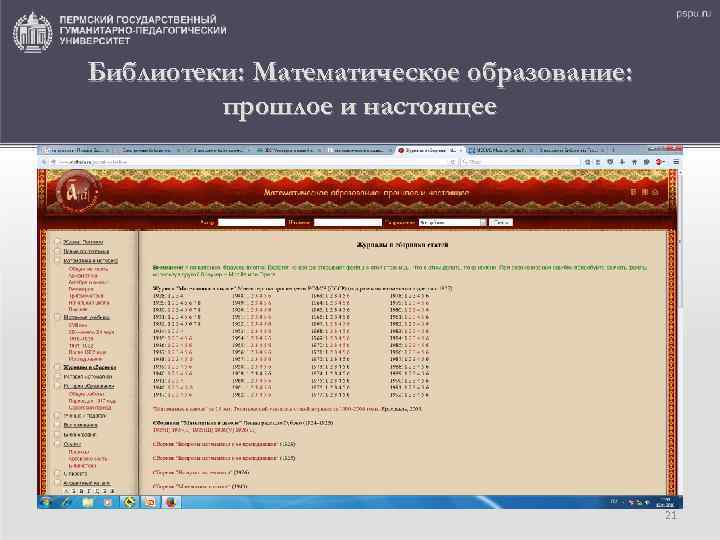Select the active tab with the red favicon
The height and width of the screenshot is (540, 720).
pyautogui.click(x=430, y=150)
